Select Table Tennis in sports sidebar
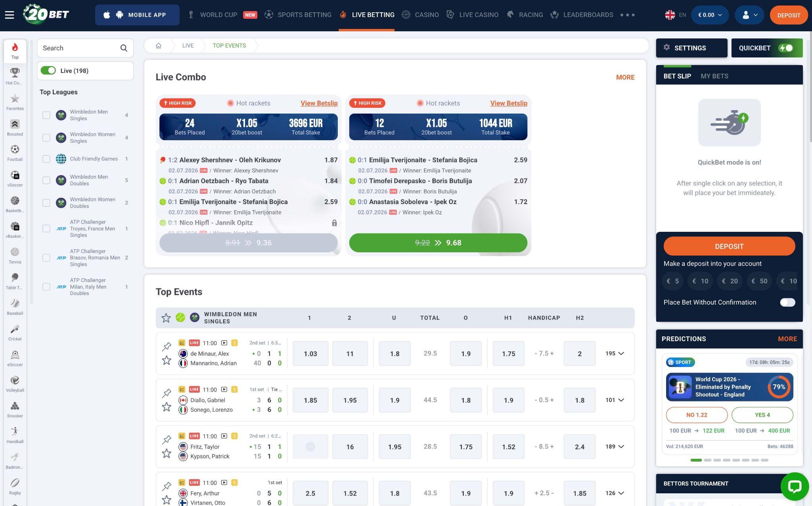Image resolution: width=812 pixels, height=506 pixels. pos(15,281)
